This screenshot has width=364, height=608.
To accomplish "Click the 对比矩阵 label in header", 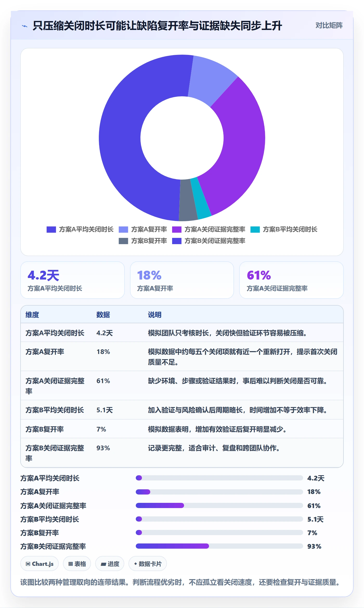I will [x=329, y=25].
